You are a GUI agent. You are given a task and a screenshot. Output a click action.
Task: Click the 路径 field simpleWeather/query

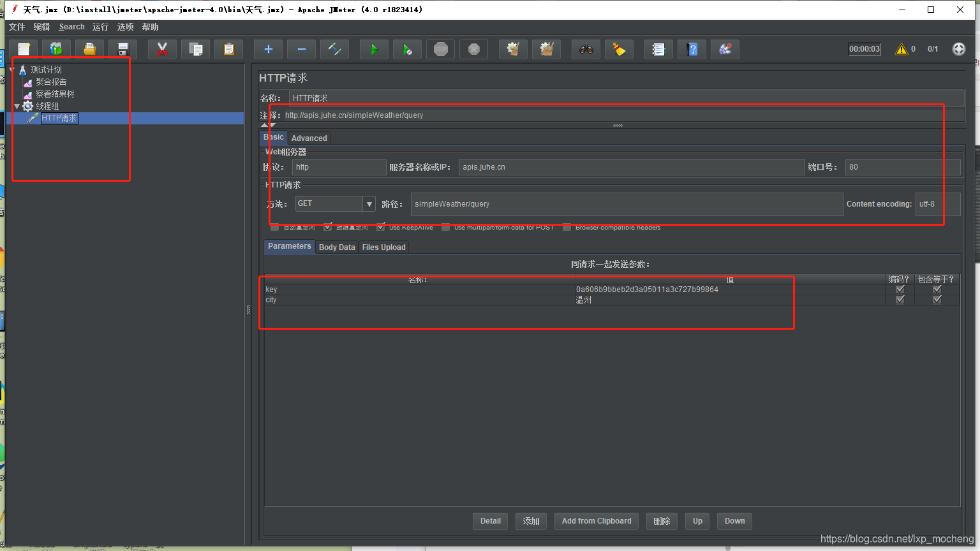(x=627, y=204)
